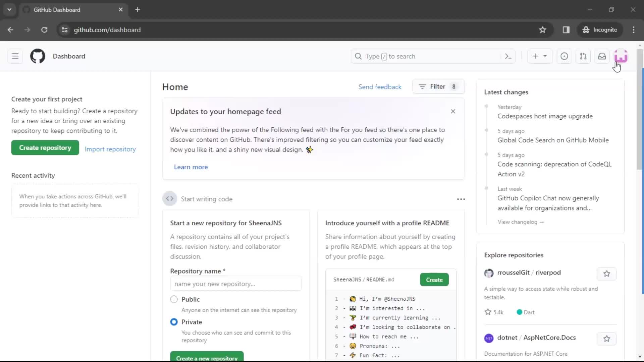
Task: Dismiss the homepage feed update notice
Action: pos(453,111)
